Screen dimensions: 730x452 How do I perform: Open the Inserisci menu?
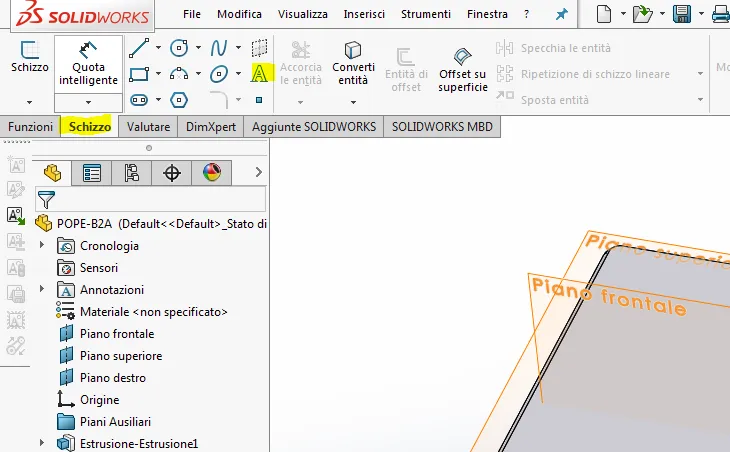(x=364, y=14)
